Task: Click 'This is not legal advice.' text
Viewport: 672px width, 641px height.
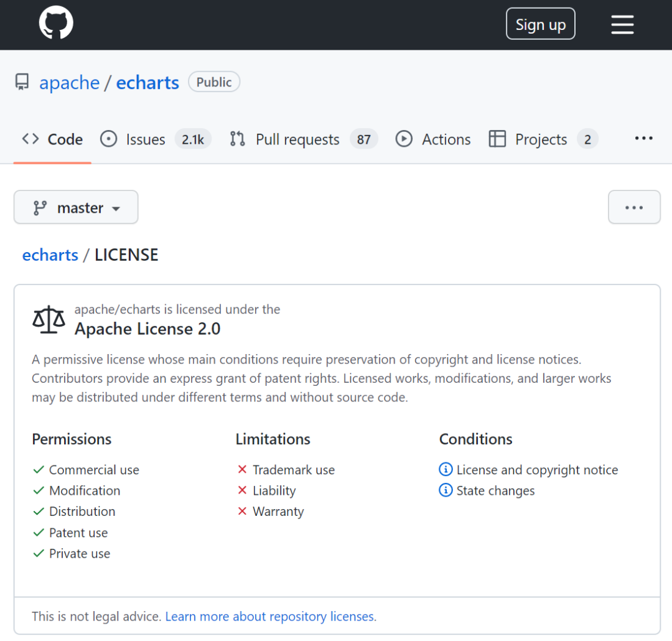Action: click(x=96, y=616)
